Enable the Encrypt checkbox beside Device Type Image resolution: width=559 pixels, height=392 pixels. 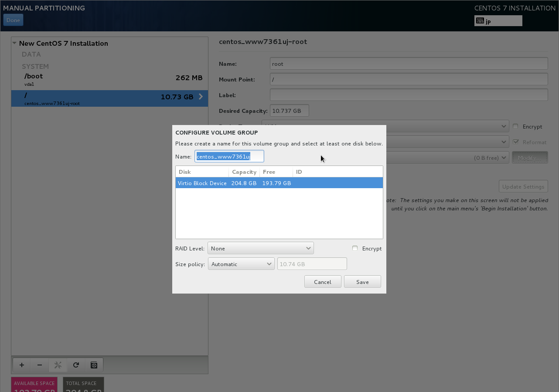(x=515, y=126)
